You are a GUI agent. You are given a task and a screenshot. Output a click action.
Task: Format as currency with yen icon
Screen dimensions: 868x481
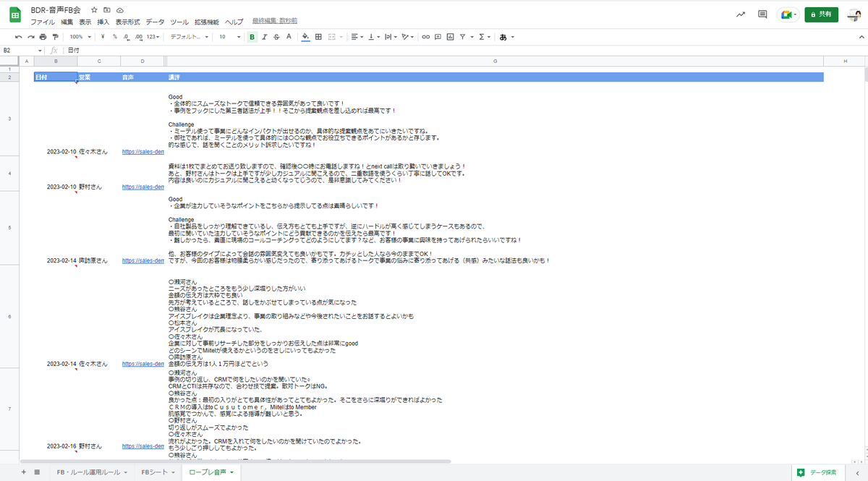[103, 36]
